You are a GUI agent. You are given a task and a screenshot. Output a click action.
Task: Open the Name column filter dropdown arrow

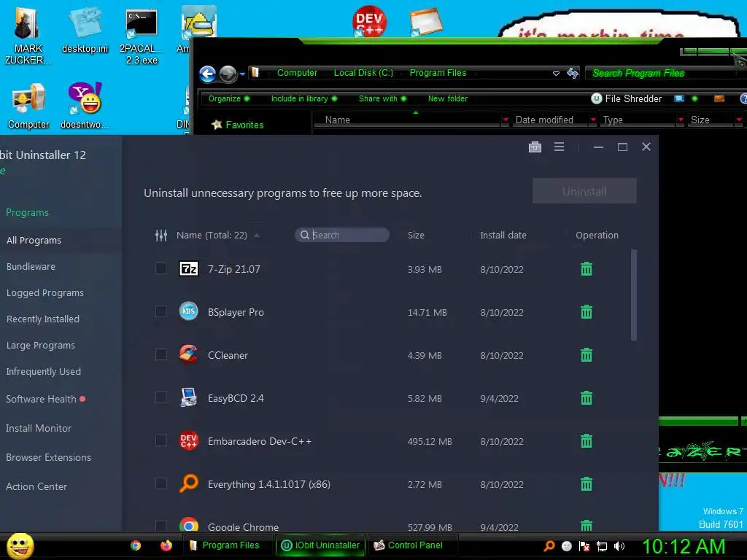(505, 120)
